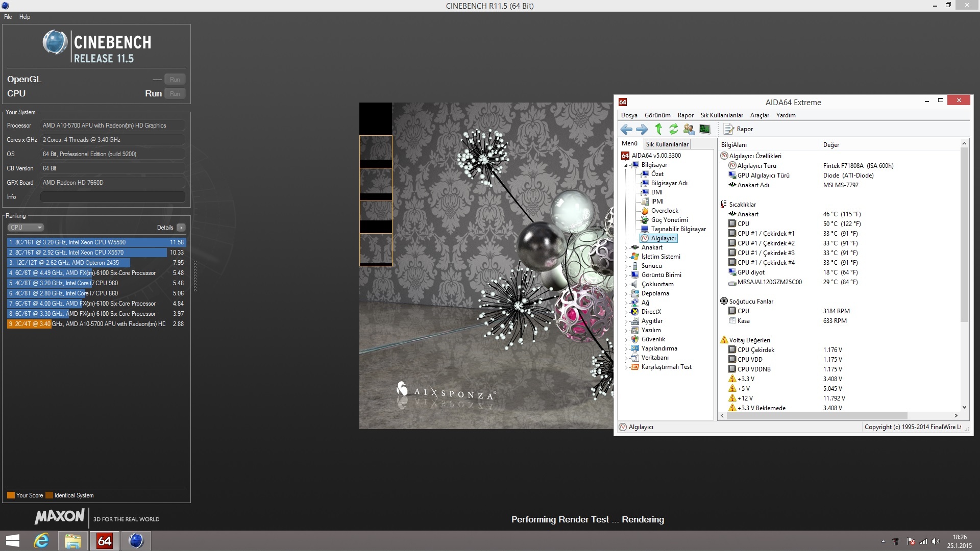Click the Sıcaklıklar thermometer icon

click(x=724, y=205)
